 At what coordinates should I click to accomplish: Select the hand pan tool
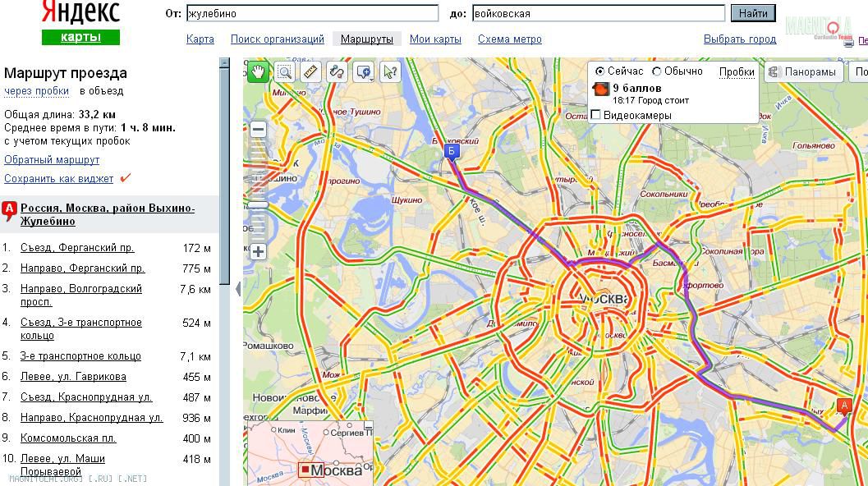coord(258,72)
